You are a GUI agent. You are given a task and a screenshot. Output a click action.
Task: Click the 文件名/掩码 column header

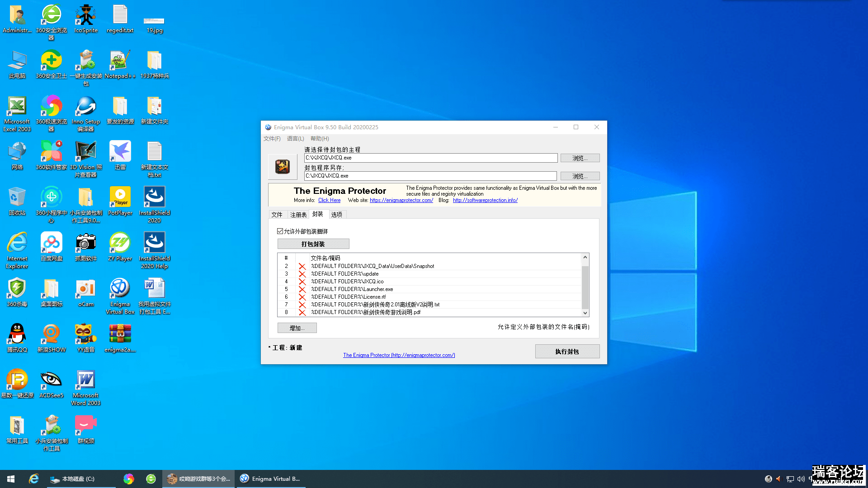pyautogui.click(x=445, y=258)
